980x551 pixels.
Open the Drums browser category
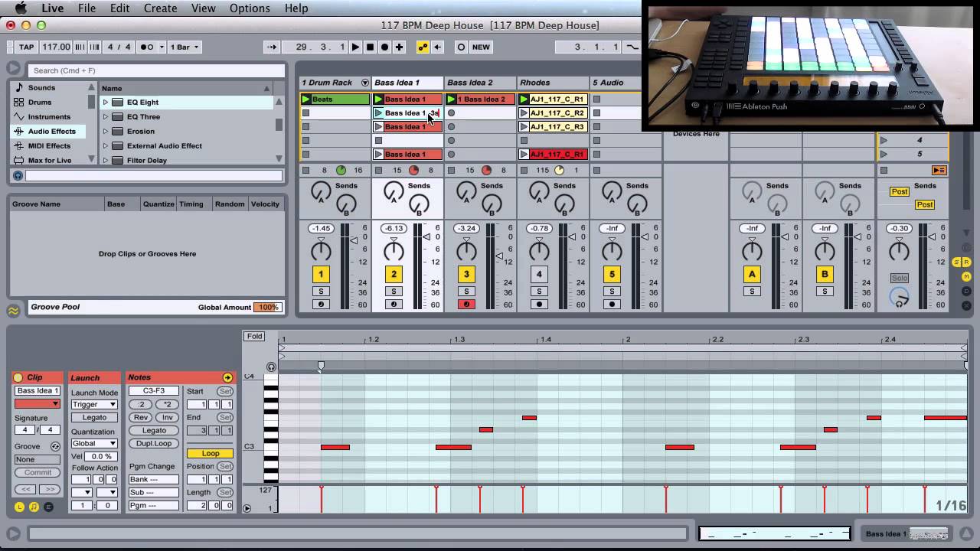tap(40, 102)
